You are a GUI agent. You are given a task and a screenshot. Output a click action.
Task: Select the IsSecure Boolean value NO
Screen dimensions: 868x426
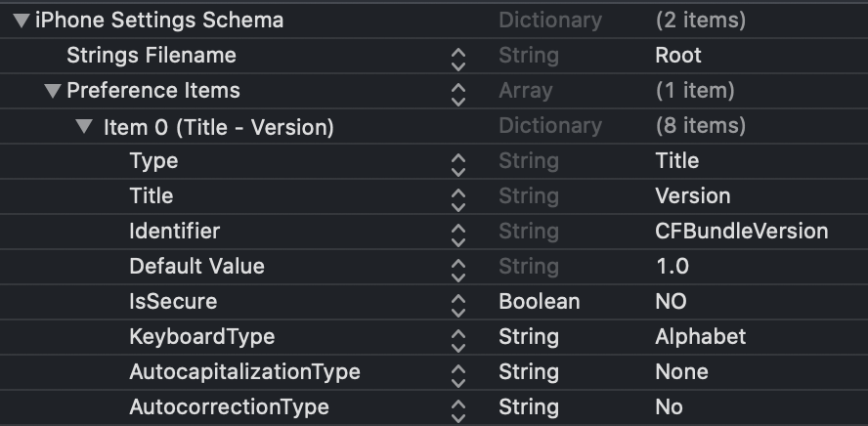point(671,302)
